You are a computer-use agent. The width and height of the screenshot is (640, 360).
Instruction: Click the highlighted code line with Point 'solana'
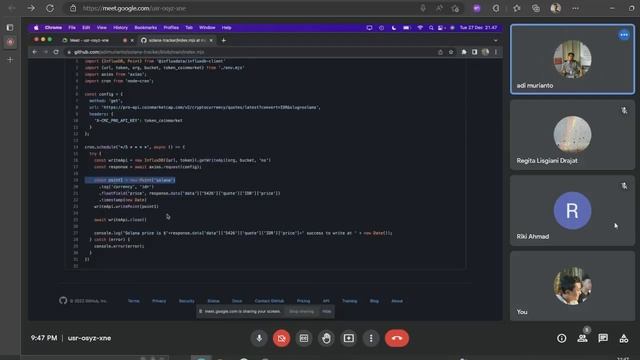coord(130,180)
